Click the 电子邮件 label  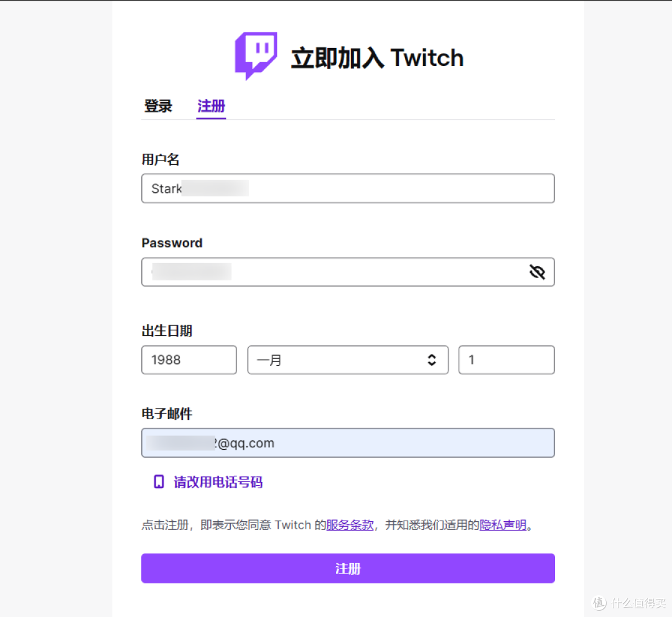pyautogui.click(x=167, y=414)
